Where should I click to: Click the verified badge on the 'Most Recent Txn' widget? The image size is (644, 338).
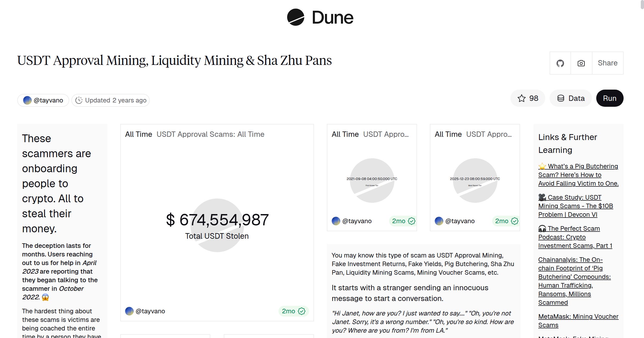tap(514, 221)
